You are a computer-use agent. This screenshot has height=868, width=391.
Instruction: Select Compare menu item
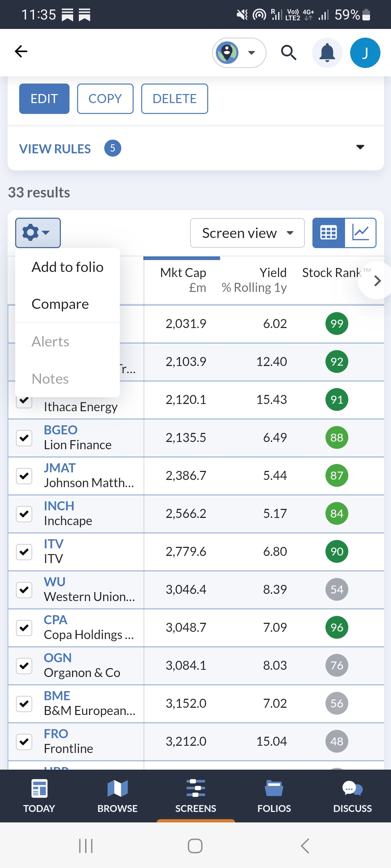tap(67, 304)
